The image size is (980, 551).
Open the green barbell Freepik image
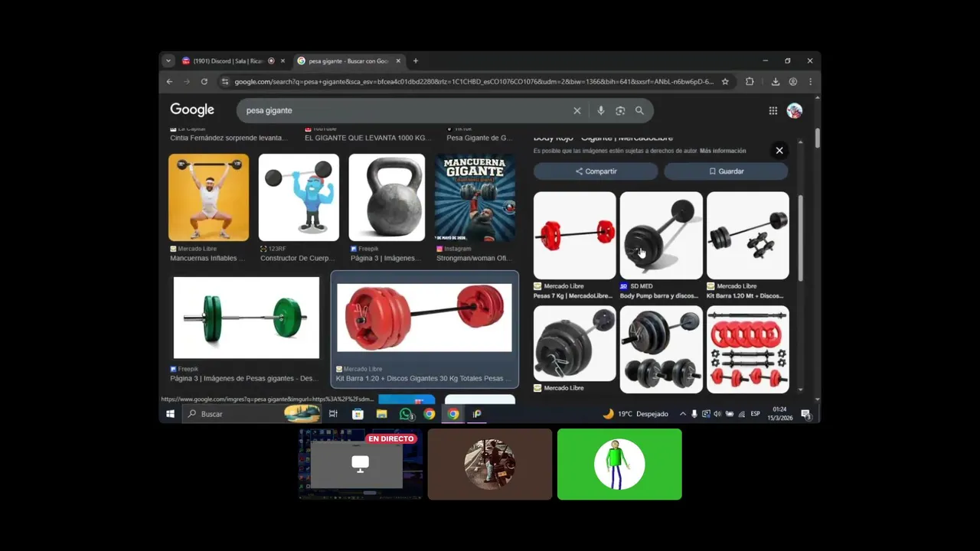(x=247, y=318)
